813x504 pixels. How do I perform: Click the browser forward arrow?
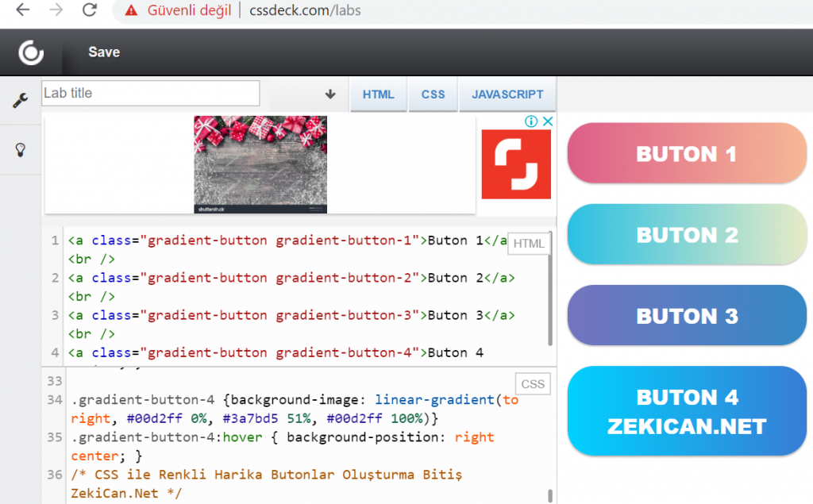(56, 10)
